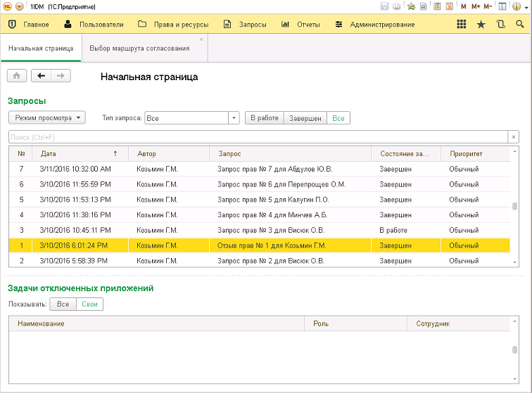Screen dimensions: 532x393
Task: Click the home page icon button
Action: click(17, 76)
